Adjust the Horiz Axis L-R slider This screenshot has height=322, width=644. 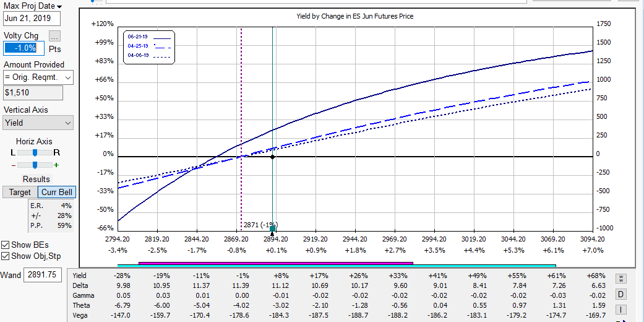click(x=35, y=153)
